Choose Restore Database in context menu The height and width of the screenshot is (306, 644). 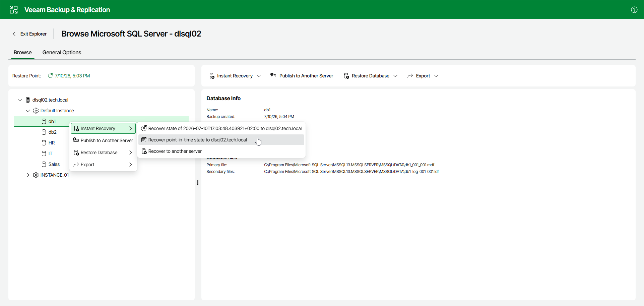(103, 152)
